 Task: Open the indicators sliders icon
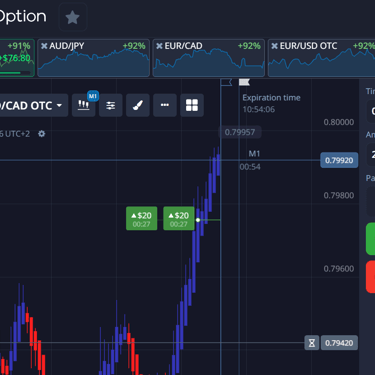(x=111, y=105)
